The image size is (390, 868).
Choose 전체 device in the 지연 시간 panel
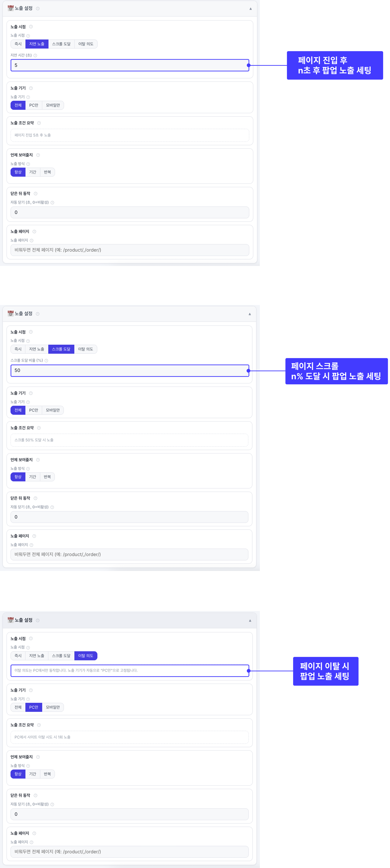click(18, 105)
